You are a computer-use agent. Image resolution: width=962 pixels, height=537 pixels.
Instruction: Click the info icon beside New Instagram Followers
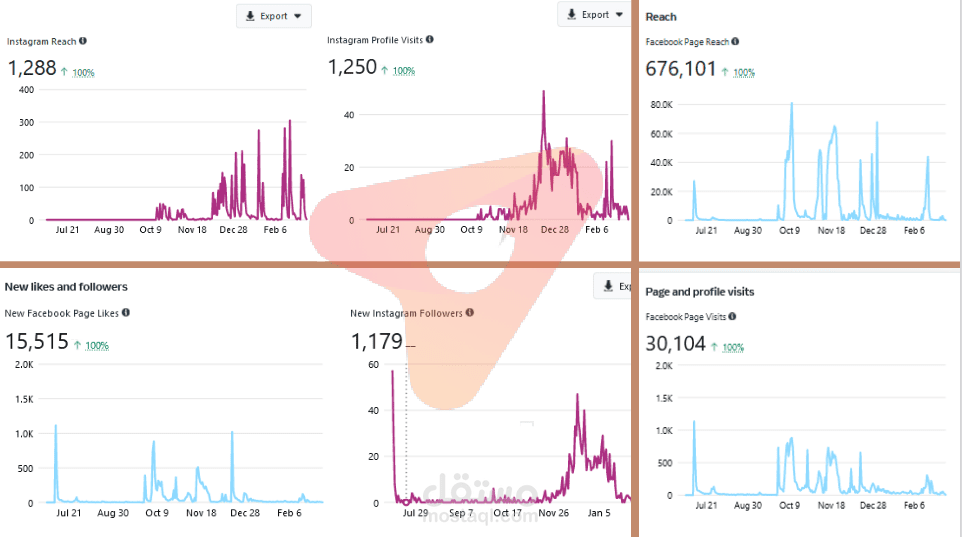pos(469,312)
